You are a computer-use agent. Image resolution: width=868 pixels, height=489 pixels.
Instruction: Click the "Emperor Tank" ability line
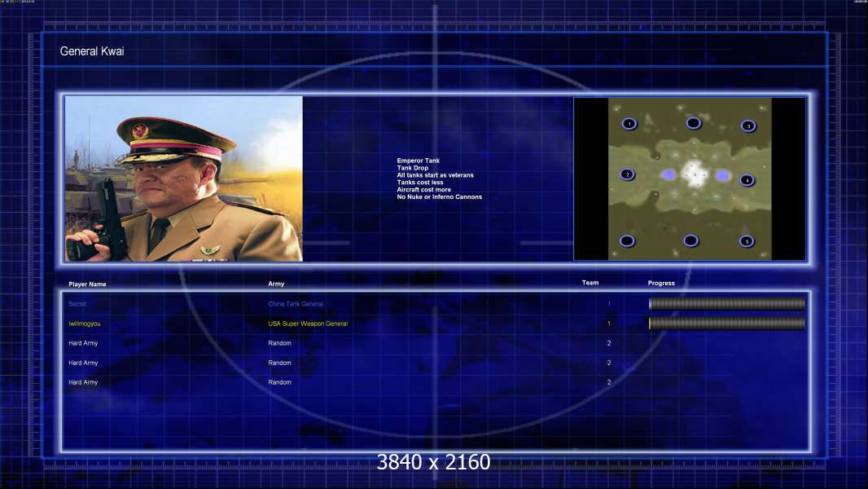[418, 161]
